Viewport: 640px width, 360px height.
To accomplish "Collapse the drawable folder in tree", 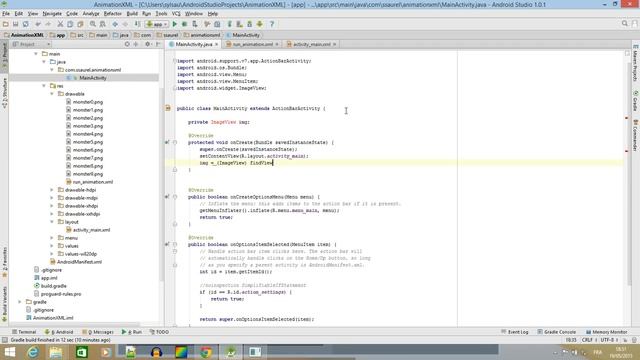I will (x=52, y=93).
